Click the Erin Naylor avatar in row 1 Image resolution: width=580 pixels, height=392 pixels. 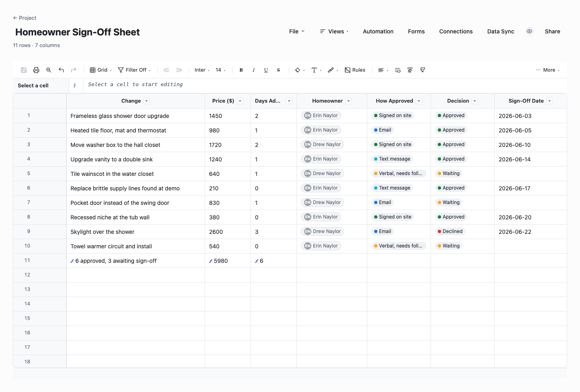coord(308,116)
